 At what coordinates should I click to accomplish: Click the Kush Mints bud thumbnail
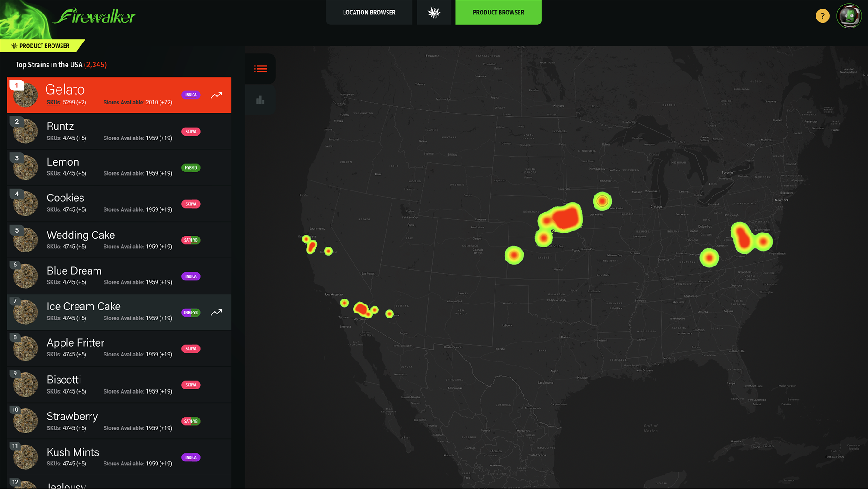(25, 457)
